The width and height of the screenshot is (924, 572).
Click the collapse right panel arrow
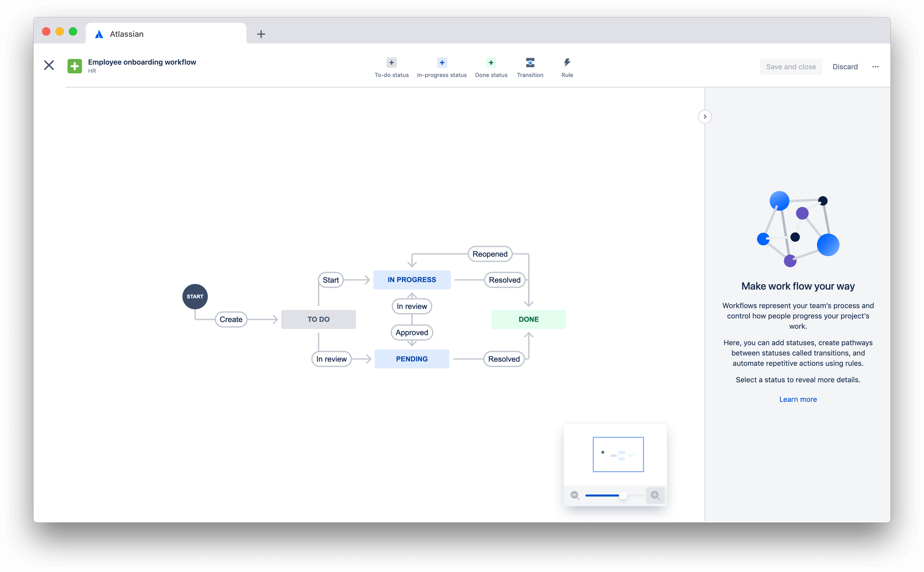point(705,117)
